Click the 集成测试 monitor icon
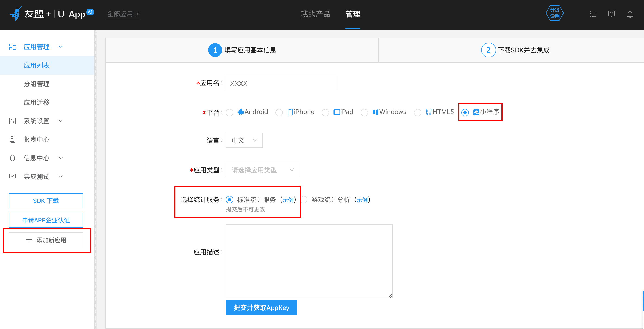The height and width of the screenshot is (329, 644). click(x=13, y=177)
